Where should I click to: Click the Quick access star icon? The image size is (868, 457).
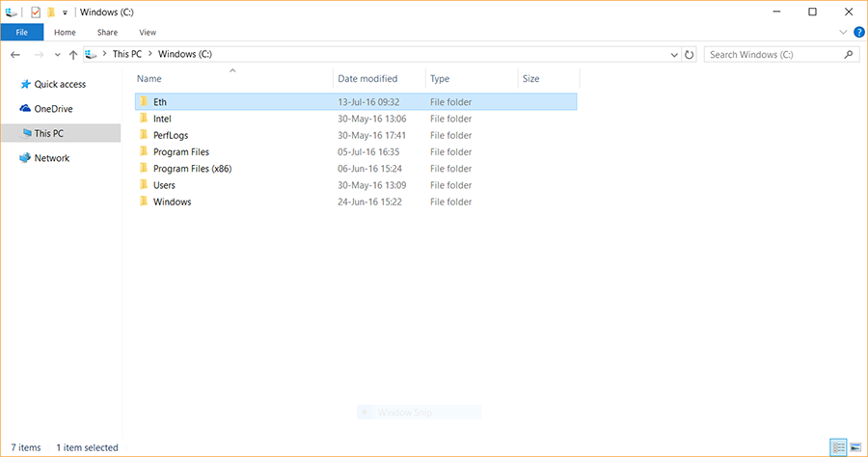click(x=25, y=84)
